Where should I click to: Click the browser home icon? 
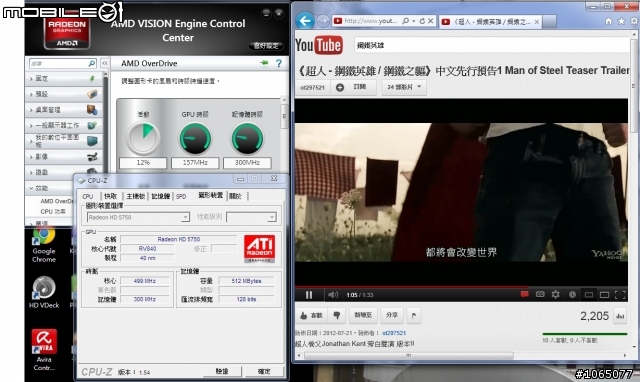point(609,21)
